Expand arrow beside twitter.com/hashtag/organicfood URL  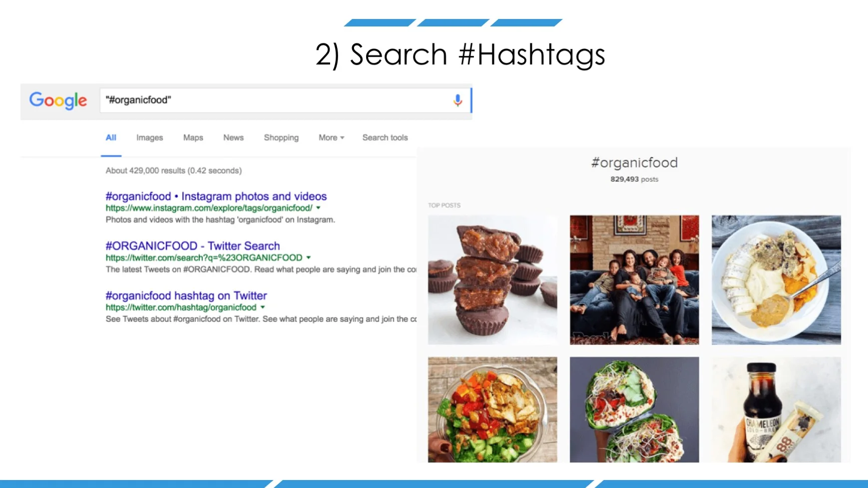pos(263,307)
